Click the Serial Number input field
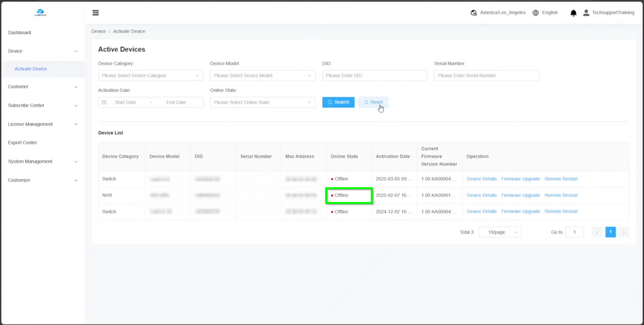Image resolution: width=644 pixels, height=325 pixels. tap(486, 75)
